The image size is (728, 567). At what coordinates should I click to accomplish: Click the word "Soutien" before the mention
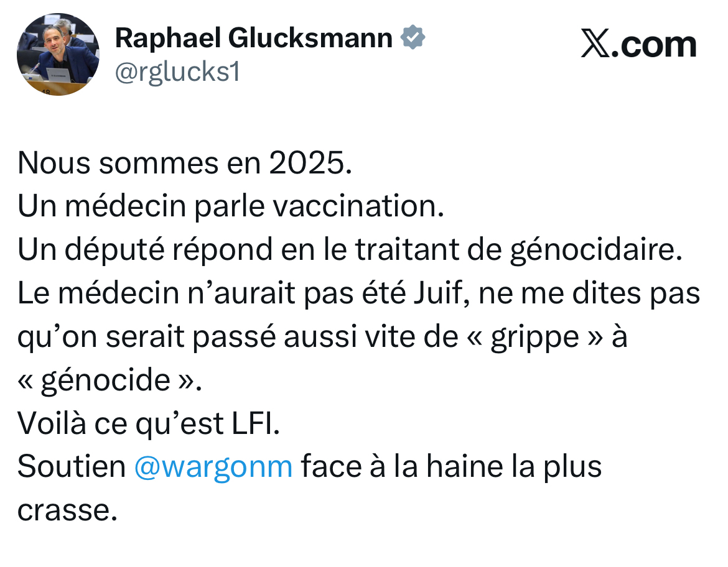click(72, 466)
